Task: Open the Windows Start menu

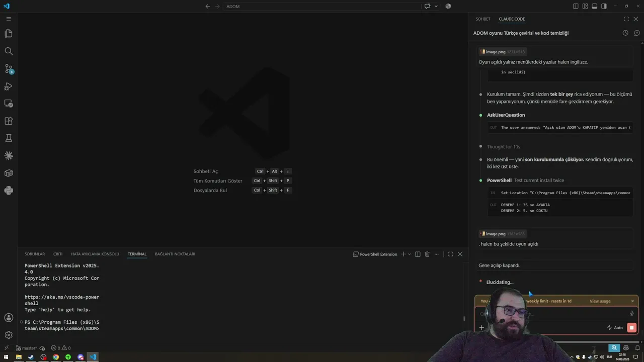Action: click(6, 357)
